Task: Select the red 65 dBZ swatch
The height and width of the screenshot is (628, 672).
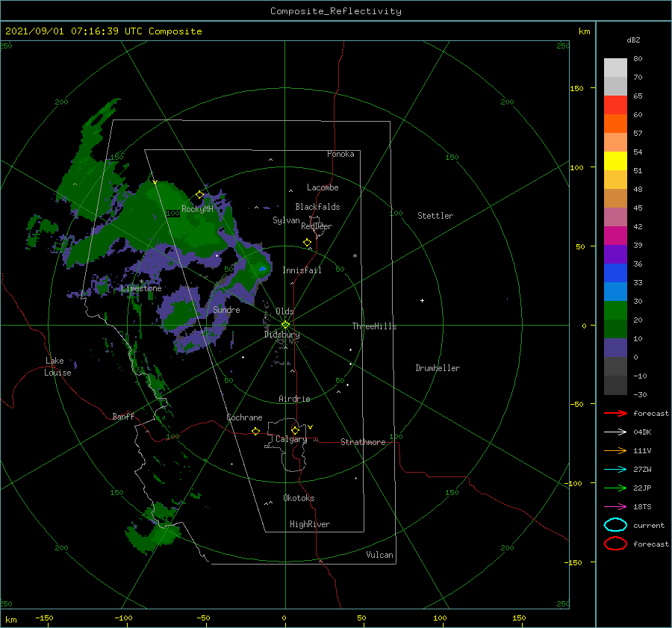Action: [x=615, y=105]
